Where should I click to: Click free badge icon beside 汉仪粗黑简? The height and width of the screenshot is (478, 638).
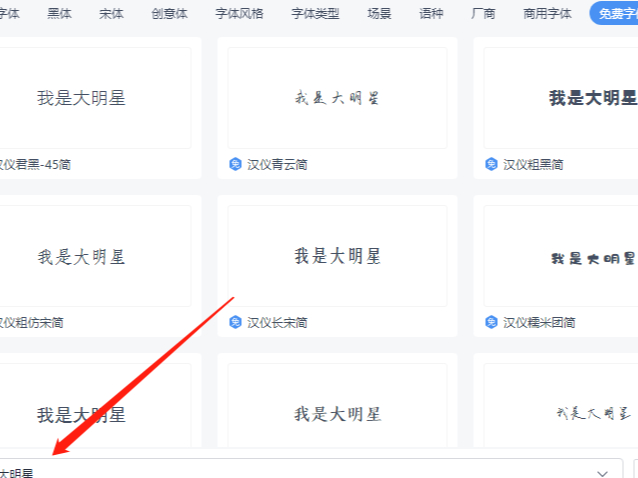[x=491, y=164]
